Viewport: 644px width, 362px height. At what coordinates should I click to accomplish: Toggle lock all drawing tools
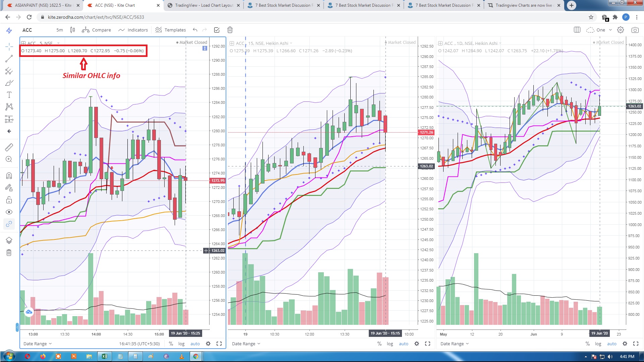coord(9,200)
